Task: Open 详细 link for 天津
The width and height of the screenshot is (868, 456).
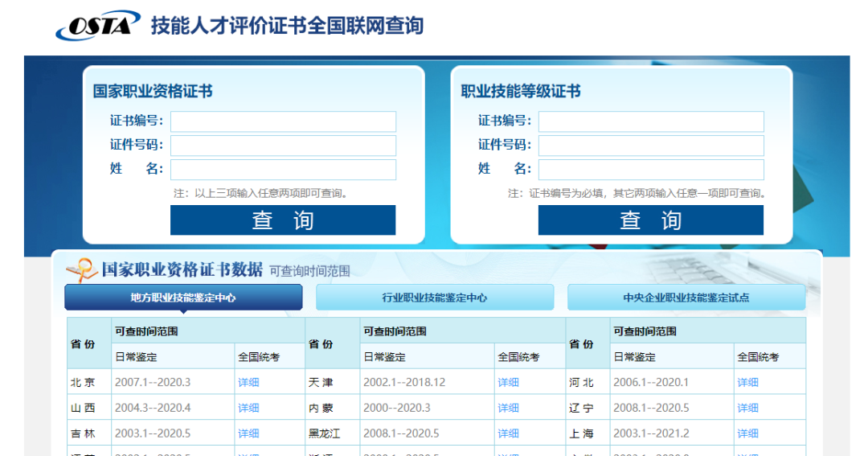Action: (508, 382)
